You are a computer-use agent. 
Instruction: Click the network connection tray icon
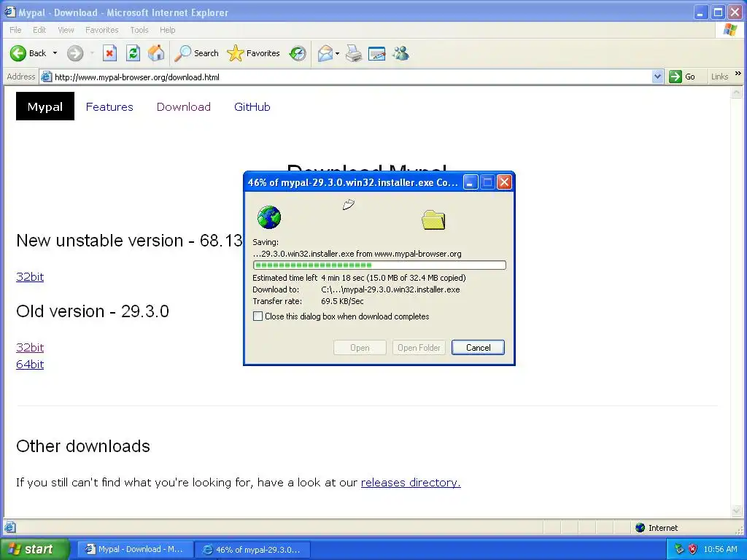(x=679, y=549)
